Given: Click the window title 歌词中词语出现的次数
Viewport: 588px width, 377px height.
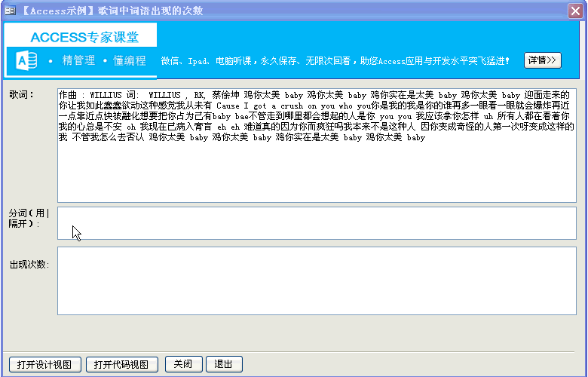Looking at the screenshot, I should pos(150,11).
